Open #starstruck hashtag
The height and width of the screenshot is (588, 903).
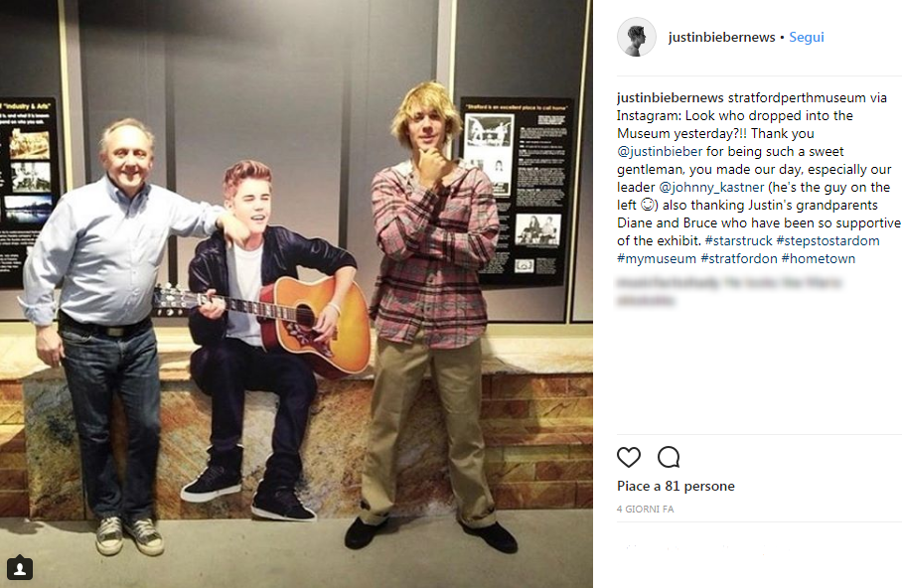(738, 240)
